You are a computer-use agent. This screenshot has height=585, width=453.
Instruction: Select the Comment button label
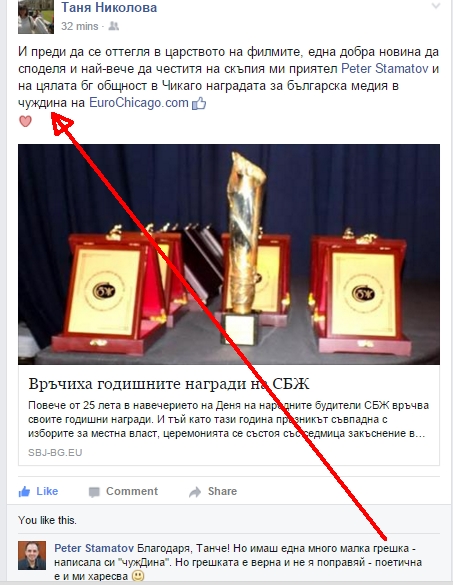tap(132, 491)
